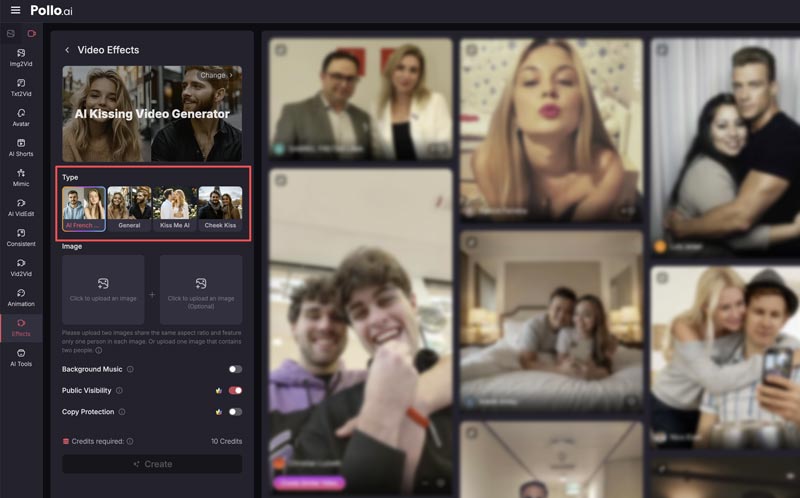Switch to video mode tab icon
Screen dimensions: 800x498
tap(32, 34)
